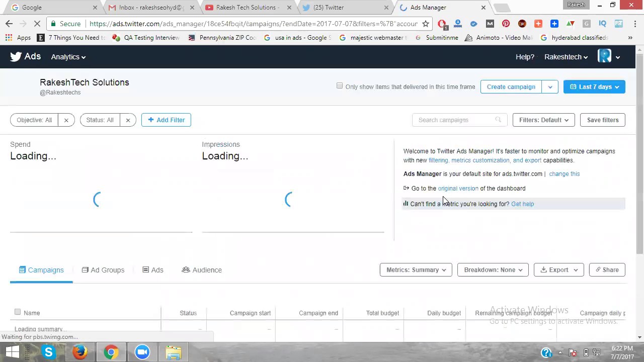Click the browser back arrow
This screenshot has height=362, width=644.
click(x=9, y=24)
